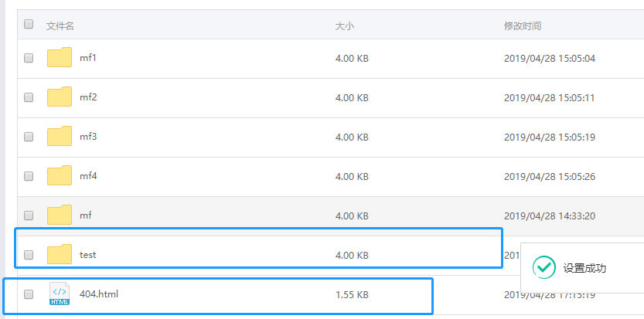Click the green success checkmark icon
Viewport: 644px width, 319px height.
point(545,268)
